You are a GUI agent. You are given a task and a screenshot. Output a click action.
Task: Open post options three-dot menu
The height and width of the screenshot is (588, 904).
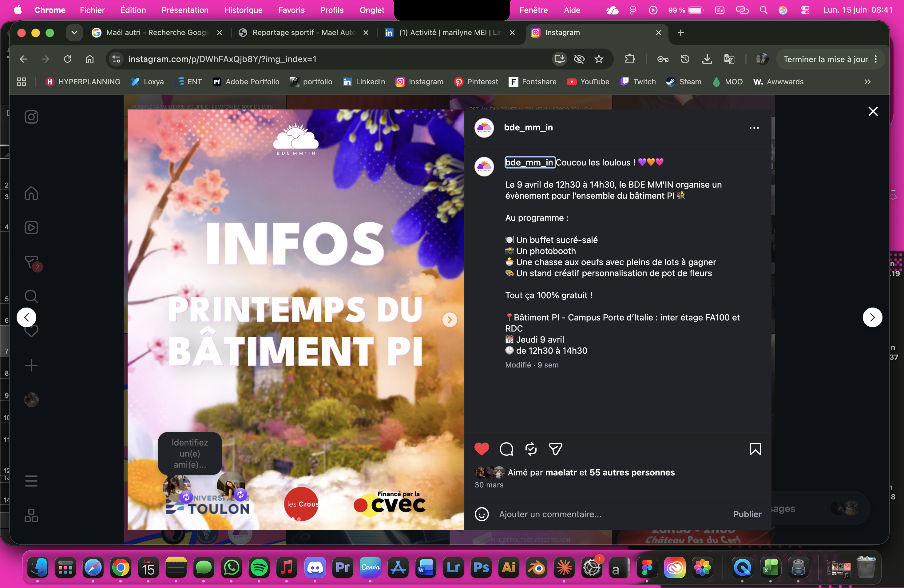(x=754, y=128)
